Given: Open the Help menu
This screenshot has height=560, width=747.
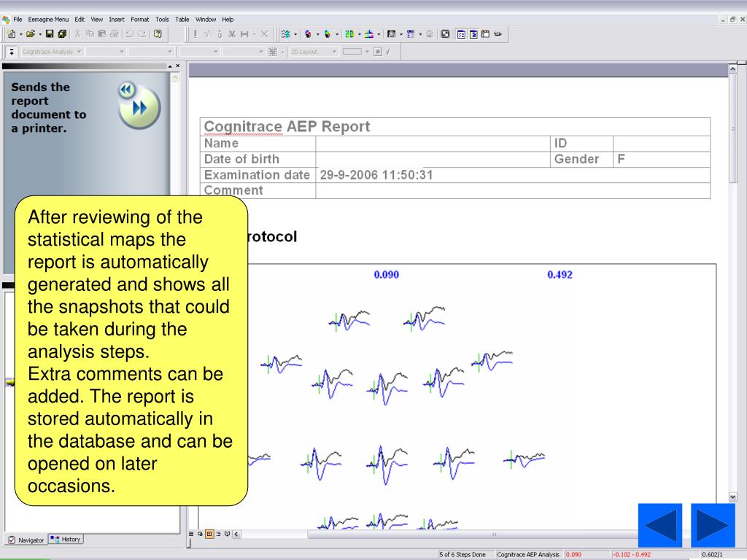Looking at the screenshot, I should coord(228,20).
